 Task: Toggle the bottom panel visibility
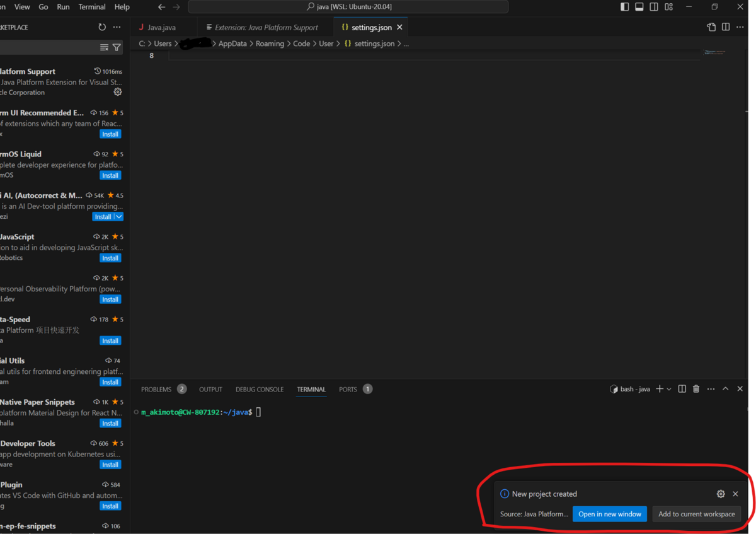[x=639, y=7]
